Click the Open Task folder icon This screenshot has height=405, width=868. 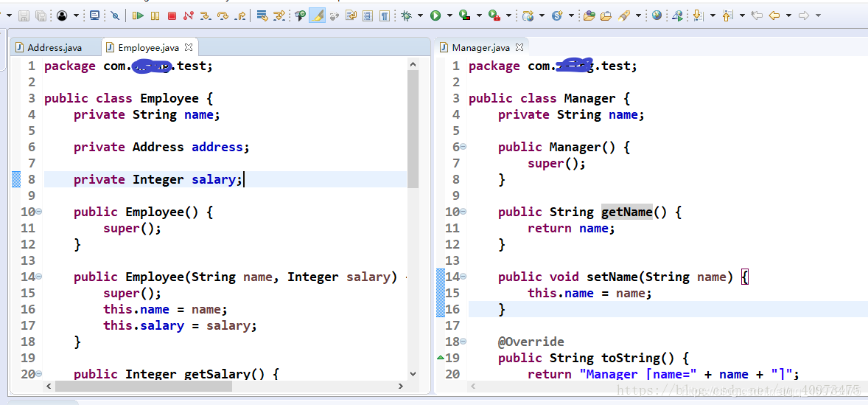[606, 16]
